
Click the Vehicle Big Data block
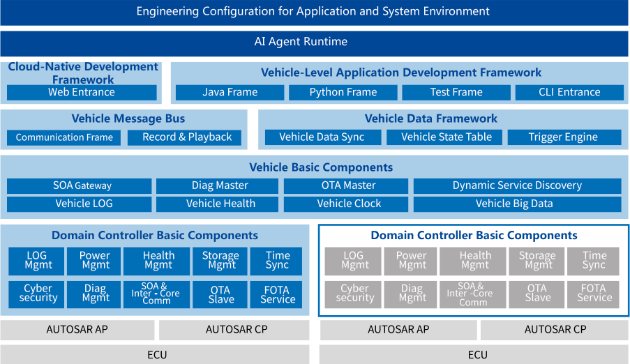coord(518,204)
